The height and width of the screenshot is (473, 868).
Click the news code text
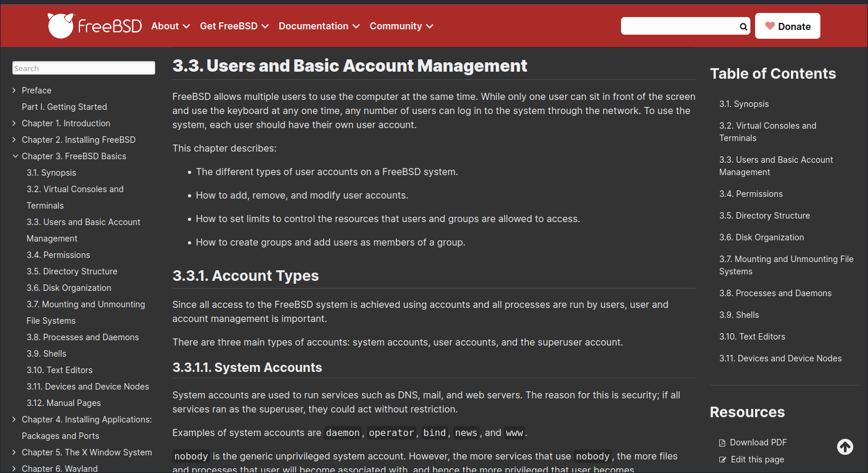pos(466,433)
